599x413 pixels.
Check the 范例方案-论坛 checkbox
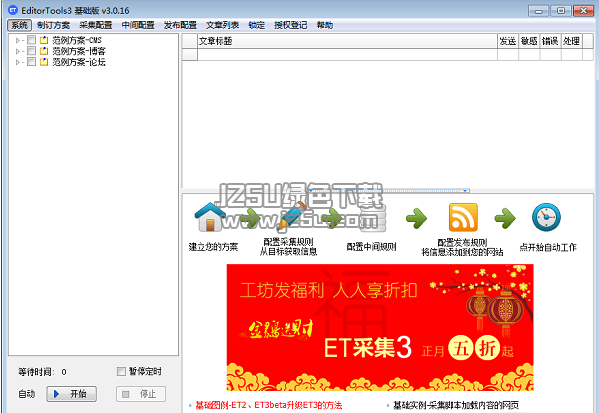[x=32, y=62]
